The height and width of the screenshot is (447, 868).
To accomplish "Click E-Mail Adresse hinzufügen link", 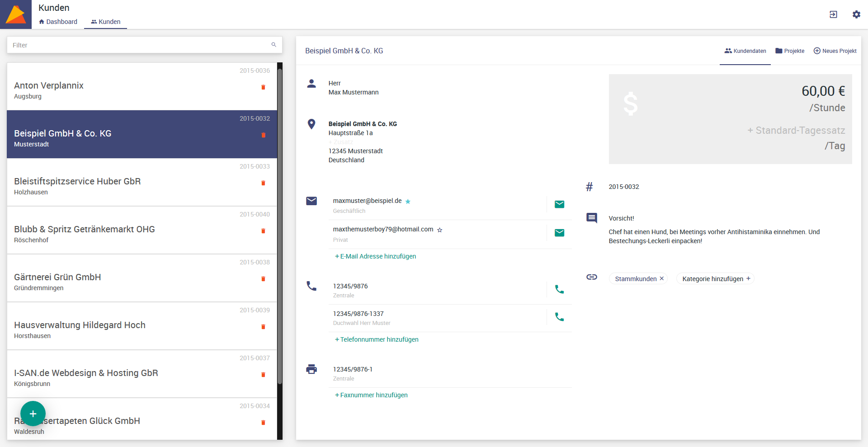I will pos(375,256).
